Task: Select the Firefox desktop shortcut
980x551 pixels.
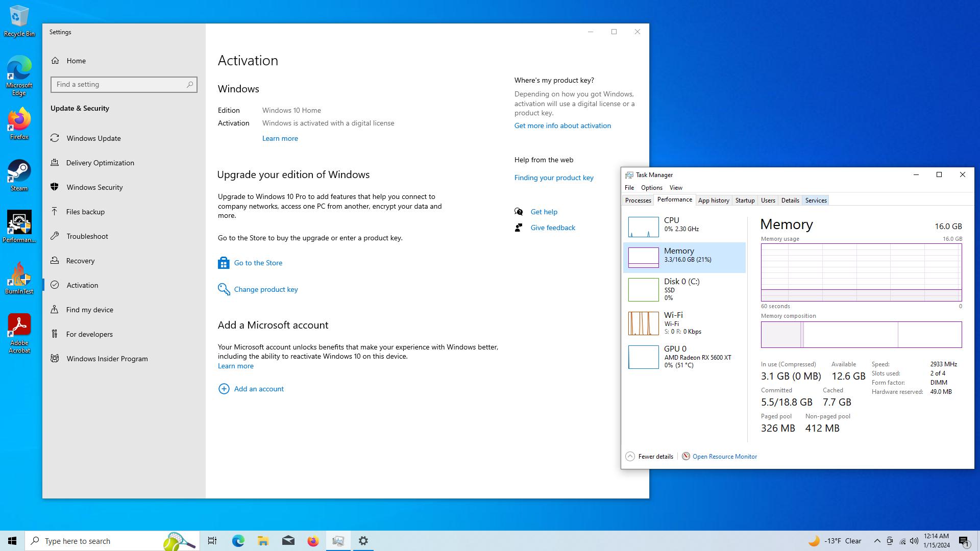Action: 19,123
